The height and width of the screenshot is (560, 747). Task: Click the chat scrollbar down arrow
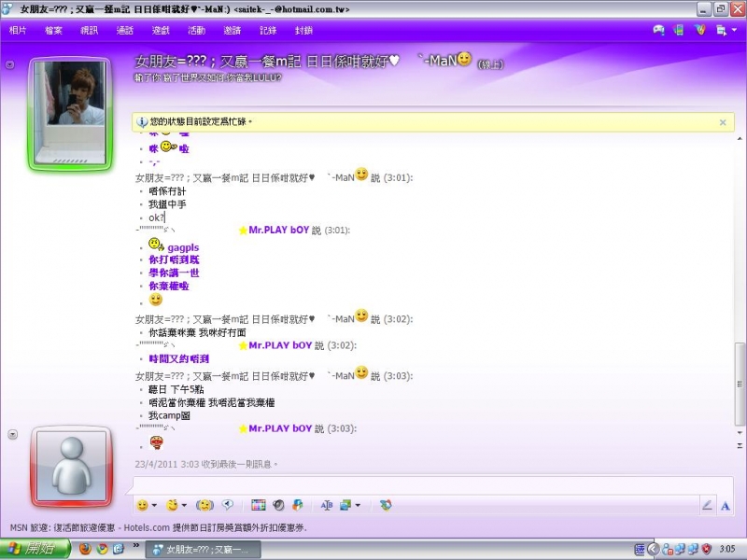[740, 433]
